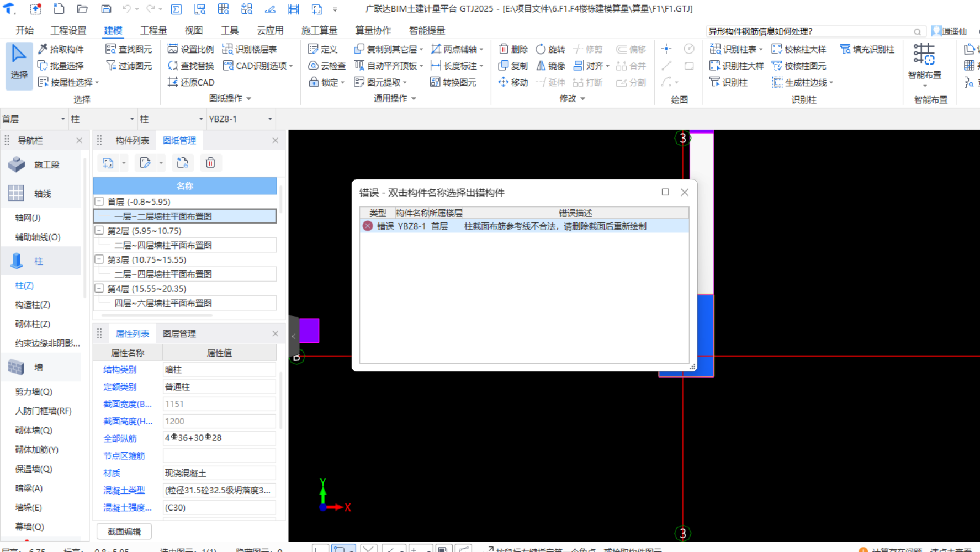Close the error dialog
The width and height of the screenshot is (980, 552).
[685, 192]
